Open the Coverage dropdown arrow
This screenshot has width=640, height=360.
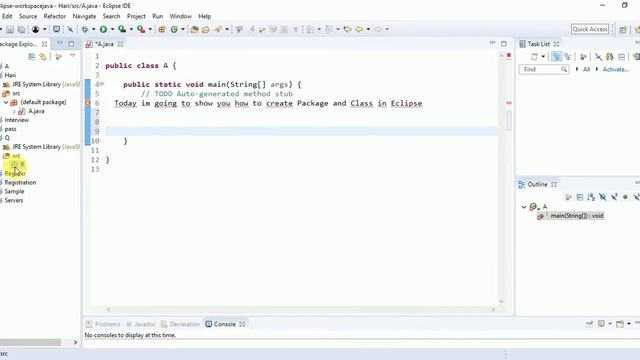131,29
